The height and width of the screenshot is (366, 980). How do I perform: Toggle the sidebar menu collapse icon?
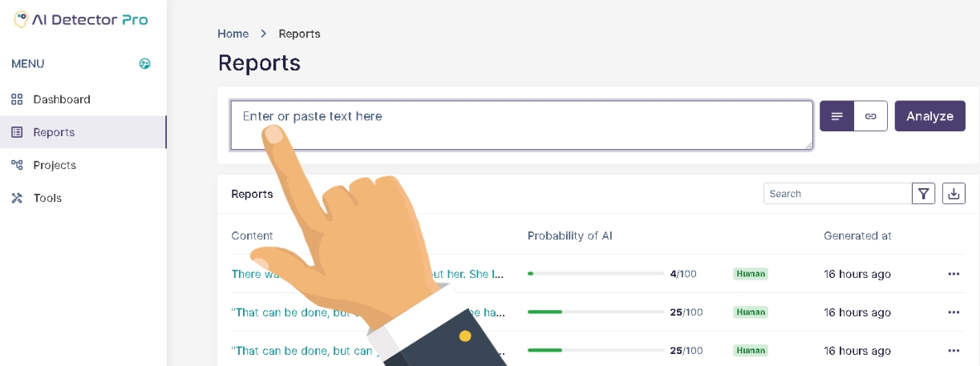(x=145, y=64)
